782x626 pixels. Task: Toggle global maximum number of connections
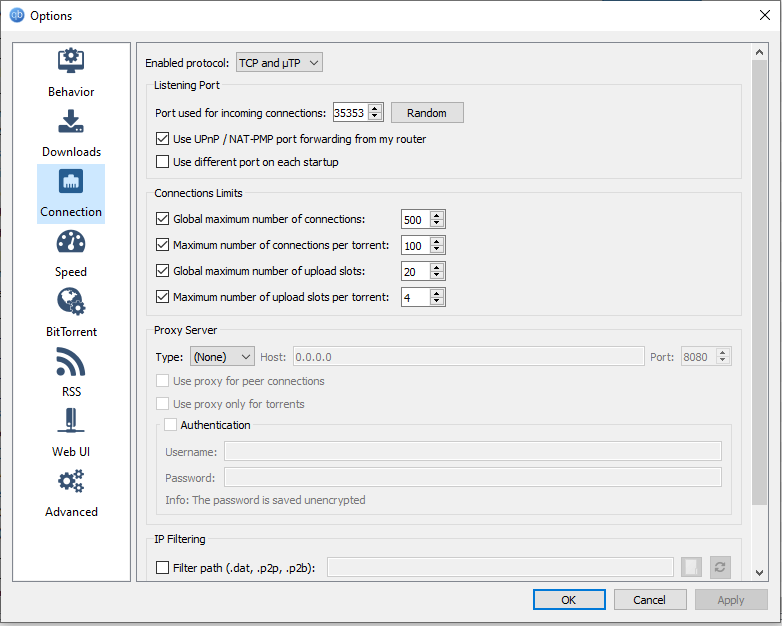pos(162,218)
